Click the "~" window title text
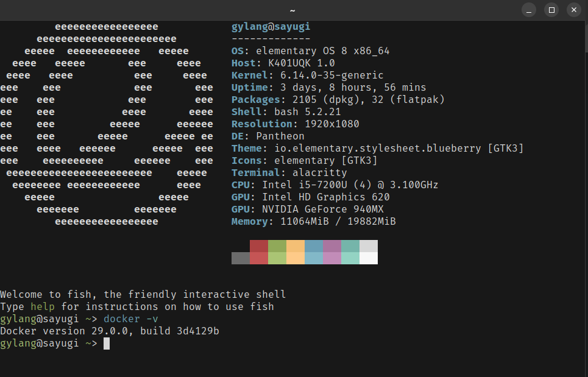588x377 pixels. (x=292, y=10)
